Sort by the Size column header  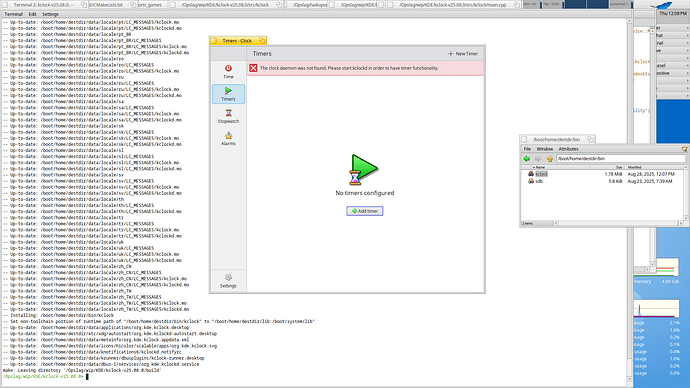606,168
